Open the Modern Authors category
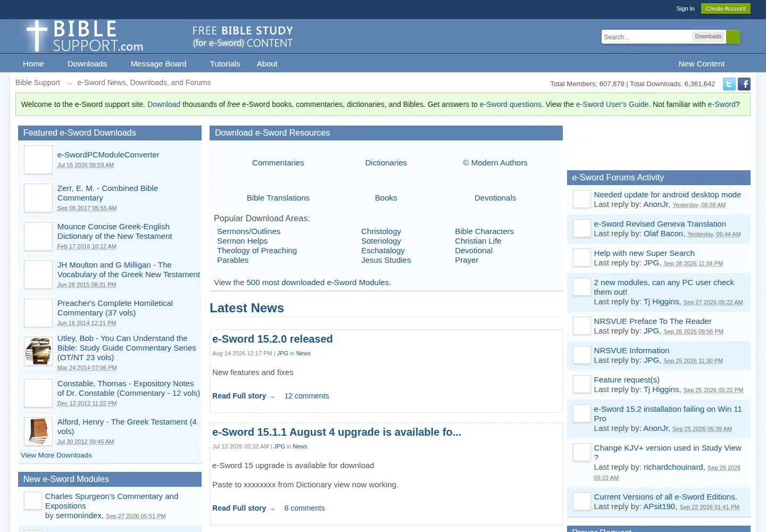766x532 pixels. (495, 163)
